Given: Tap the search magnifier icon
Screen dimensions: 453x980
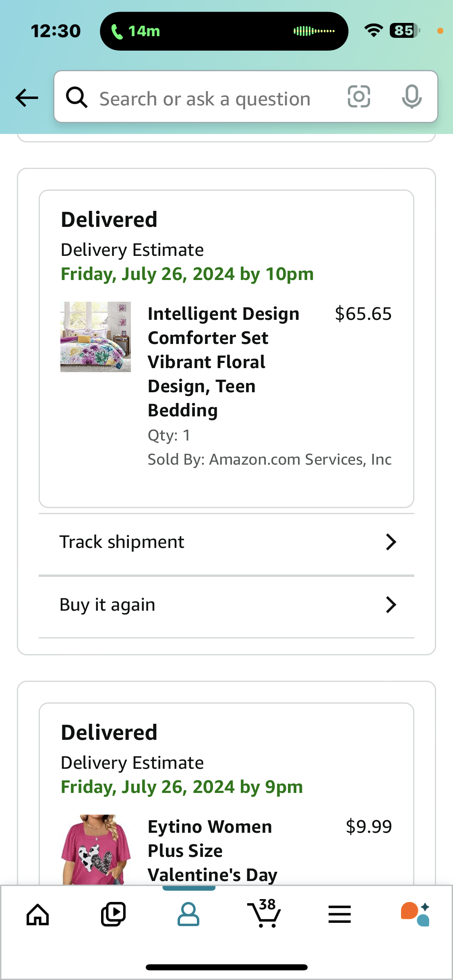Looking at the screenshot, I should pos(77,97).
